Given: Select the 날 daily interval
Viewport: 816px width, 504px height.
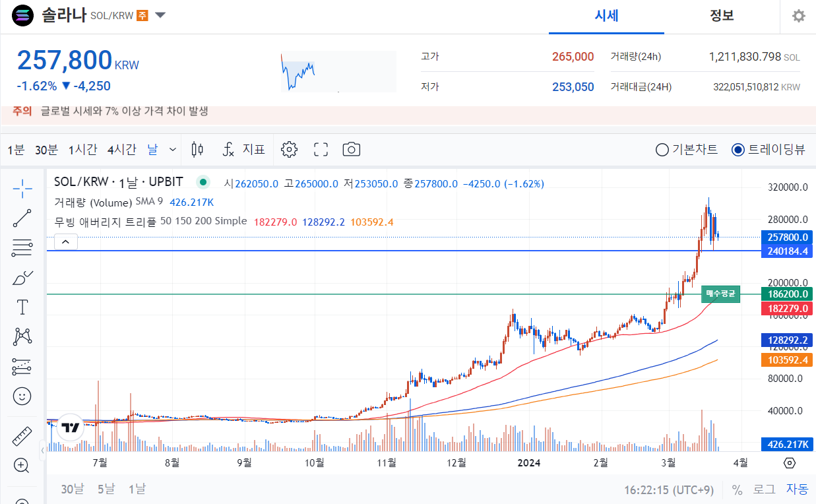Looking at the screenshot, I should pyautogui.click(x=152, y=150).
